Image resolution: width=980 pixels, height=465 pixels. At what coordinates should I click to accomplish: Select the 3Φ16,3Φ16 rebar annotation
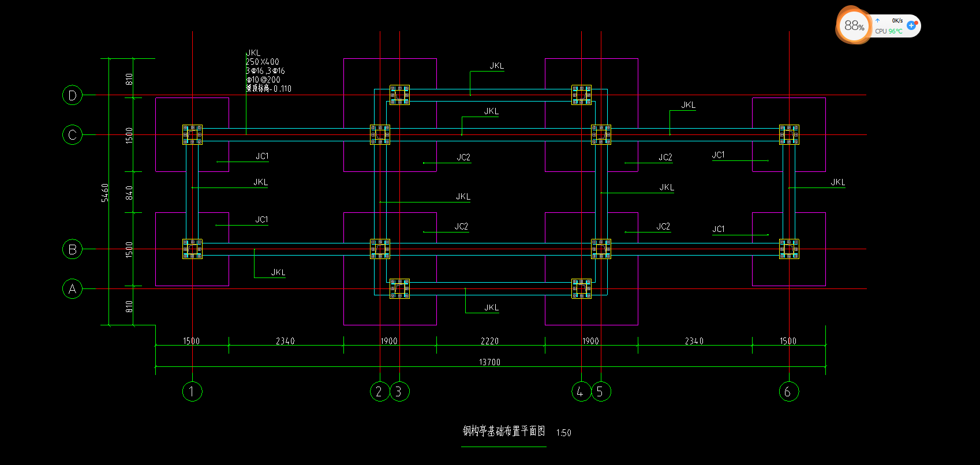(x=265, y=71)
